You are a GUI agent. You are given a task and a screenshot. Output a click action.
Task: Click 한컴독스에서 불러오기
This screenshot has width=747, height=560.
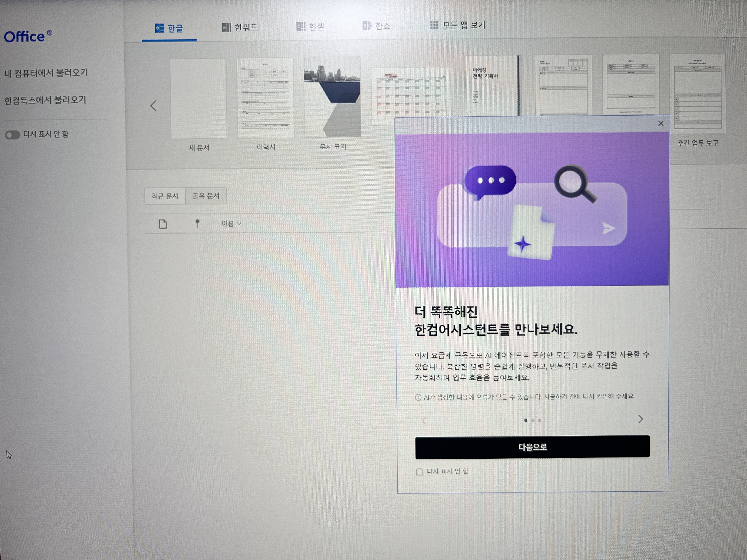(45, 100)
